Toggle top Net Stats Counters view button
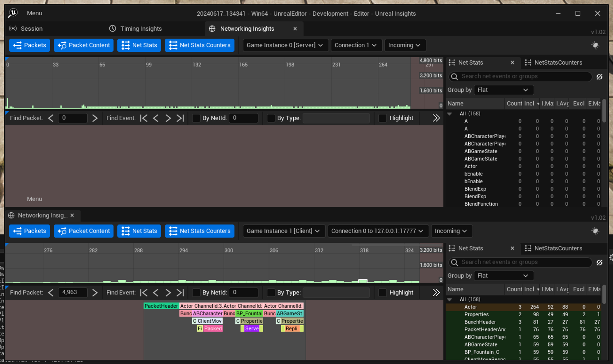The height and width of the screenshot is (364, 613). pos(200,45)
